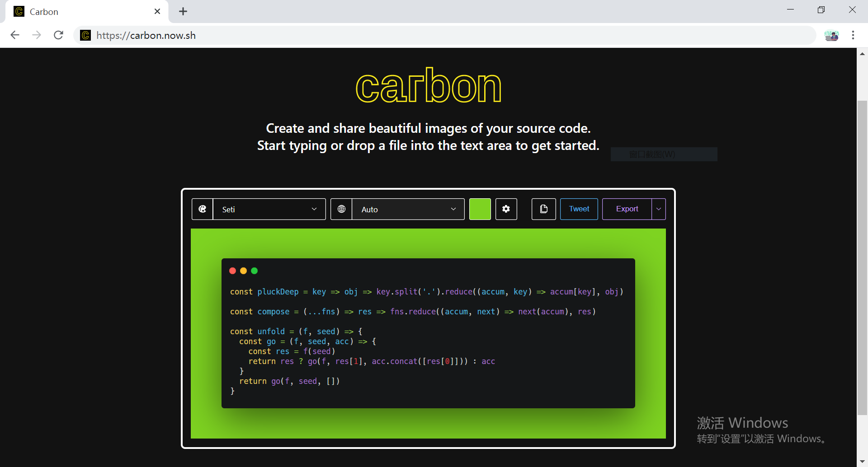This screenshot has height=467, width=868.
Task: Click the Export button
Action: pos(627,209)
